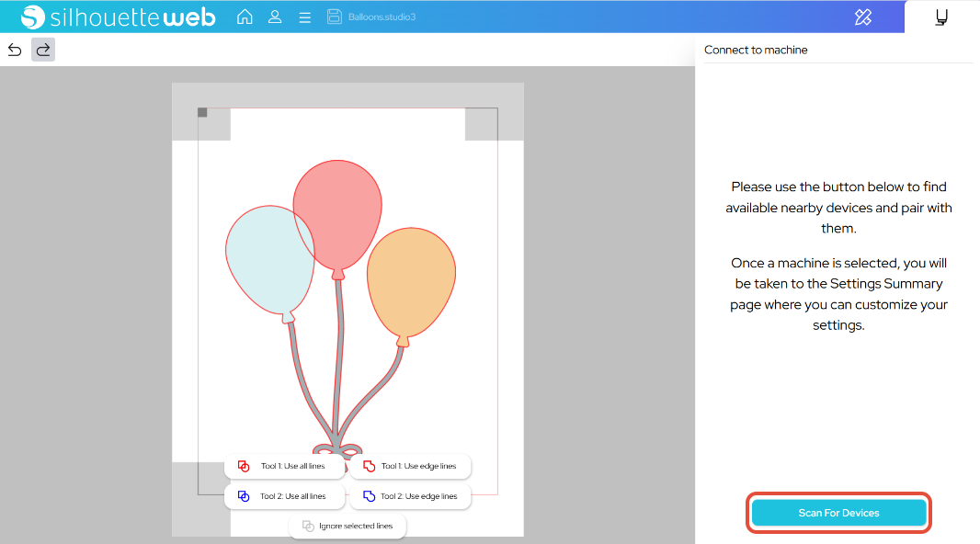
Task: Click the registration mark square on the page
Action: (x=202, y=112)
